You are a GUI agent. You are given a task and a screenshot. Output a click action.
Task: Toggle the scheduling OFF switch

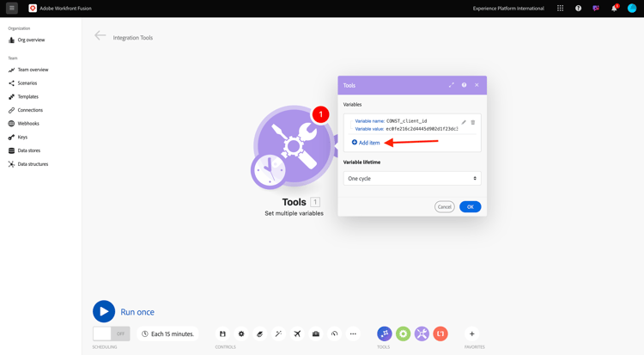[112, 334]
